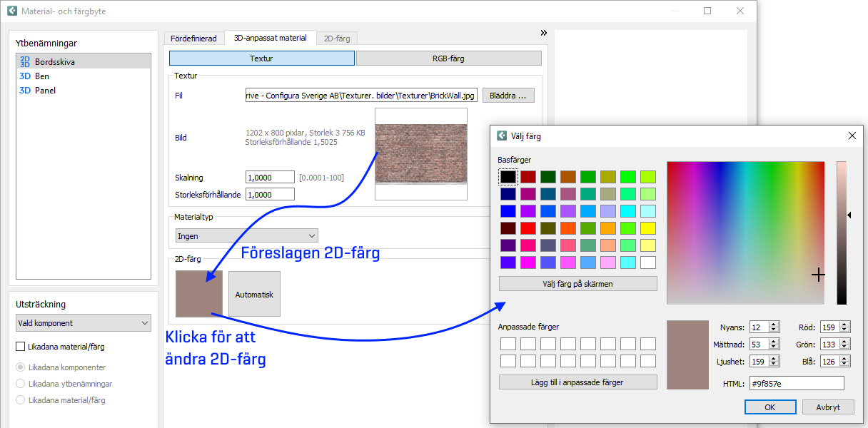The width and height of the screenshot is (868, 428).
Task: Enable the Likadana material/färg checkbox
Action: (21, 347)
